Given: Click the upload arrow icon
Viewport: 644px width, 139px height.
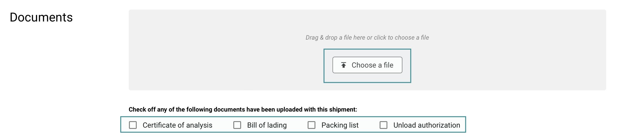Looking at the screenshot, I should pyautogui.click(x=344, y=65).
